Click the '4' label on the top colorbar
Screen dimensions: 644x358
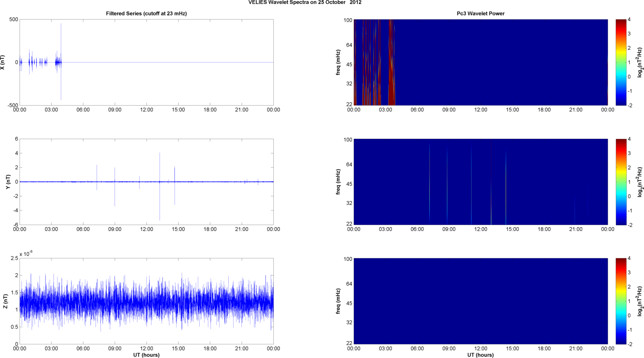point(629,19)
